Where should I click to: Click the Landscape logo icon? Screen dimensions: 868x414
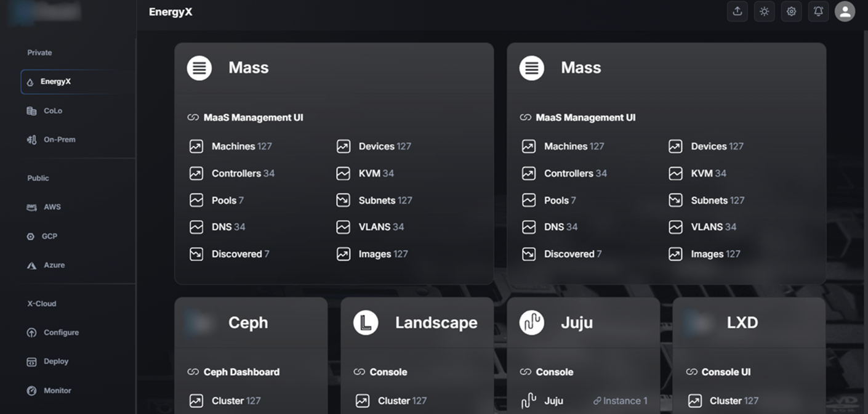(x=366, y=323)
